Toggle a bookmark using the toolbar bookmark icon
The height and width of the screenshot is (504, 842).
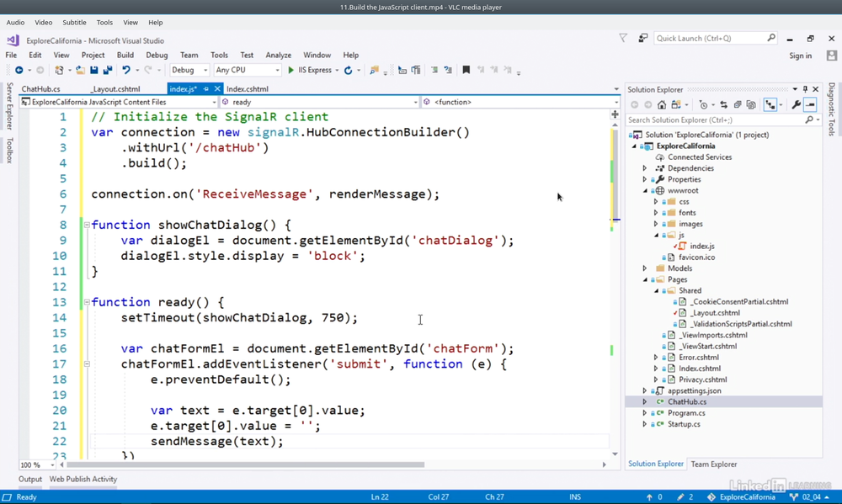click(466, 71)
